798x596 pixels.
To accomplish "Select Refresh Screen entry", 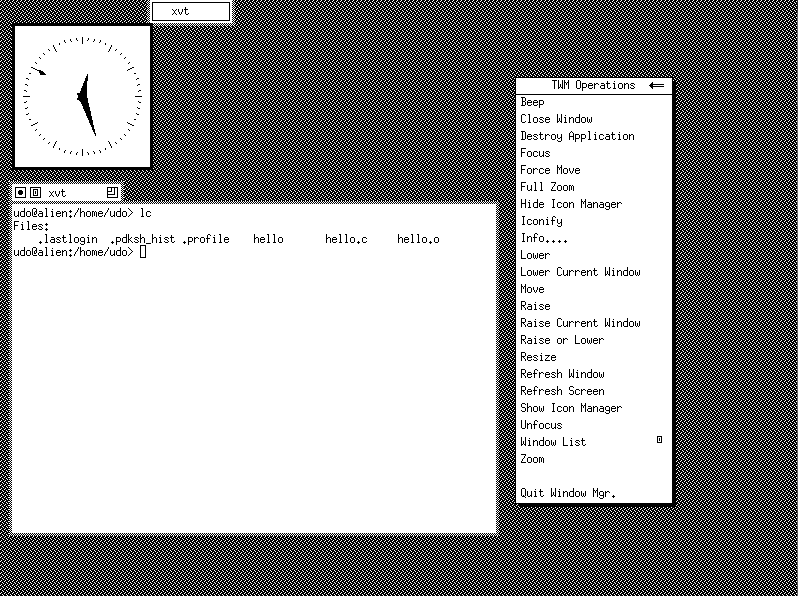I will (x=594, y=391).
